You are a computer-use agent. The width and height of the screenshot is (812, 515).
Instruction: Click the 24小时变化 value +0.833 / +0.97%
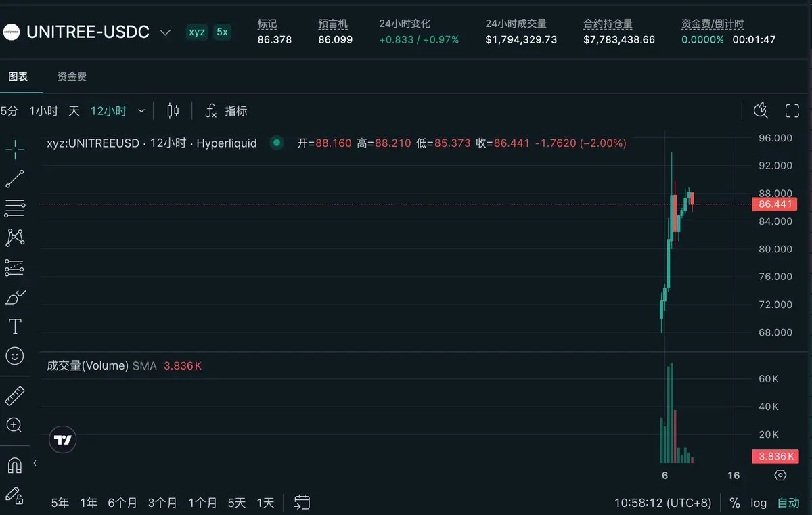[x=419, y=40]
